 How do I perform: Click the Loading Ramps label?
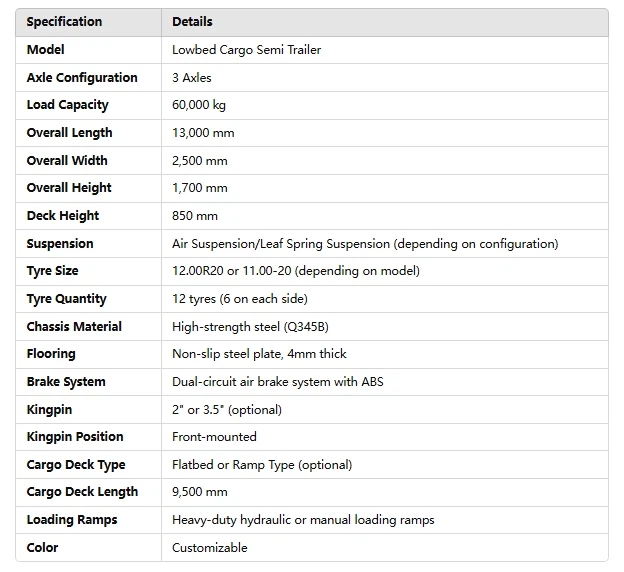72,520
